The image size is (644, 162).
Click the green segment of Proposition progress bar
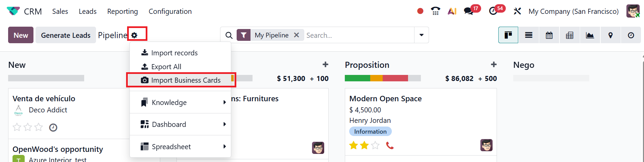point(357,78)
